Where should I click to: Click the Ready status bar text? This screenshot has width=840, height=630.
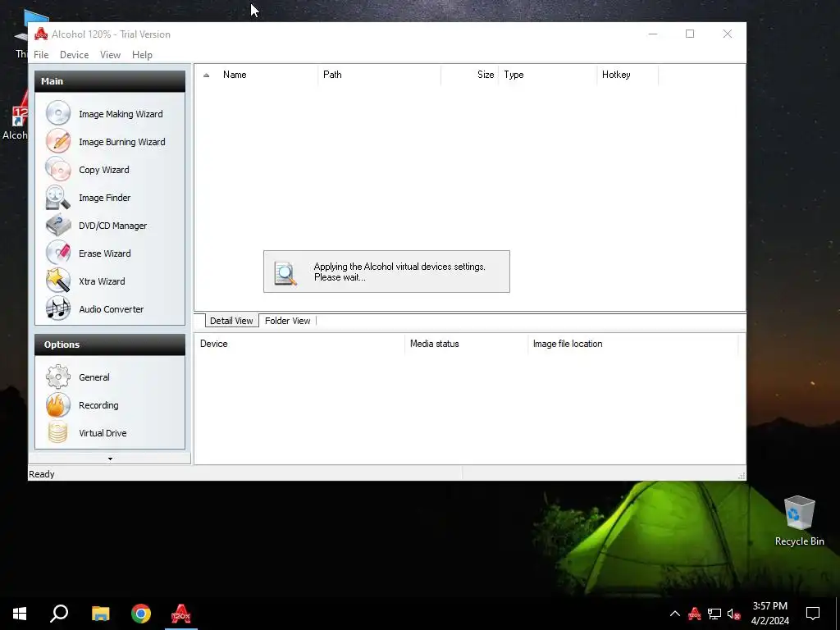pos(42,474)
